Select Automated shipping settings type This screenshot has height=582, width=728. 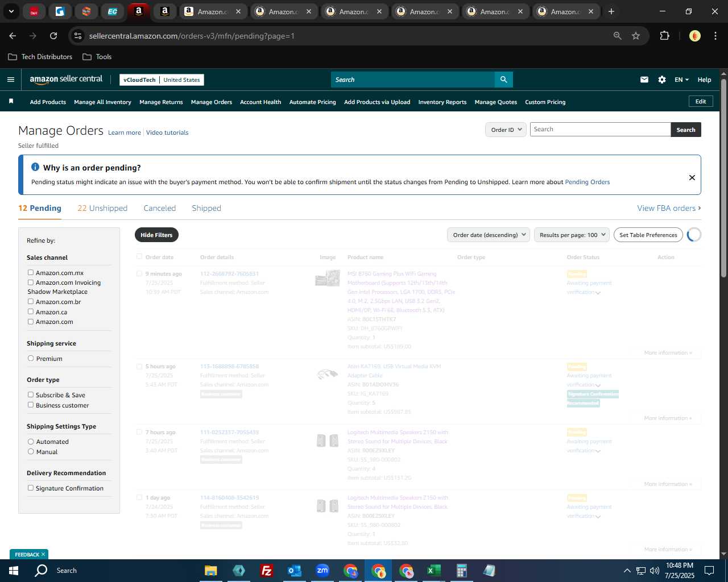(x=31, y=442)
